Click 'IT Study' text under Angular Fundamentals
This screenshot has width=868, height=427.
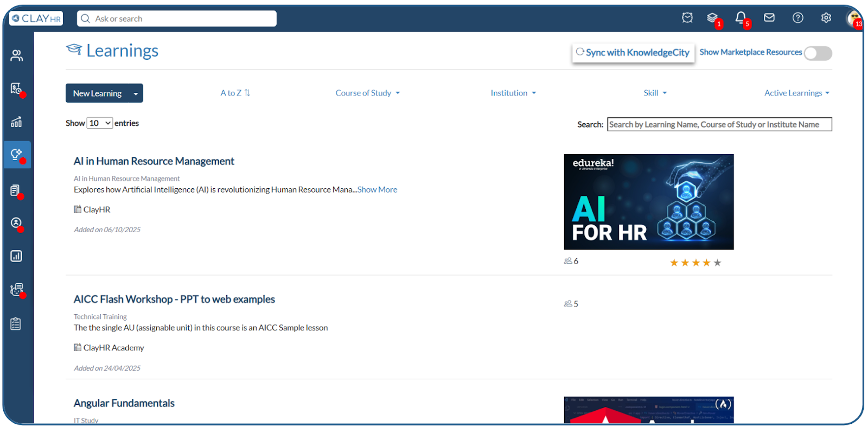tap(86, 420)
